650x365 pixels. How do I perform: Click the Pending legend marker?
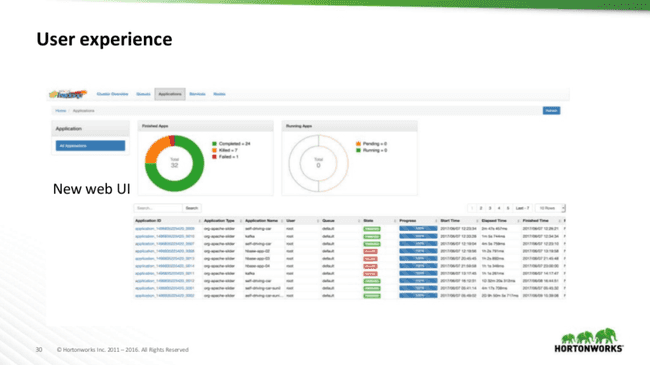358,144
